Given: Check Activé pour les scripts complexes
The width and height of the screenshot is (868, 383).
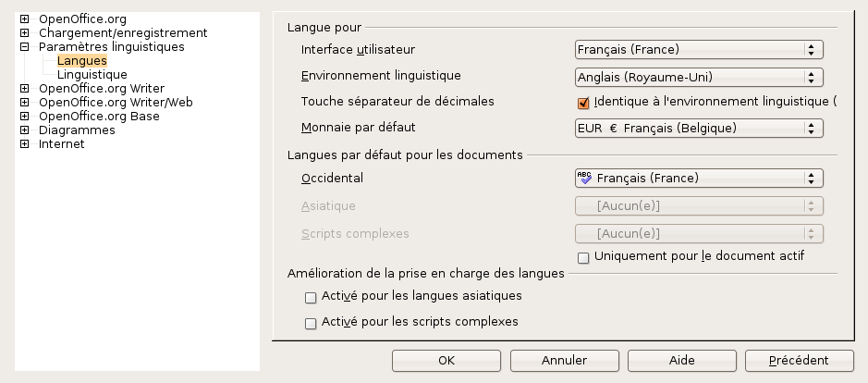Looking at the screenshot, I should [311, 324].
